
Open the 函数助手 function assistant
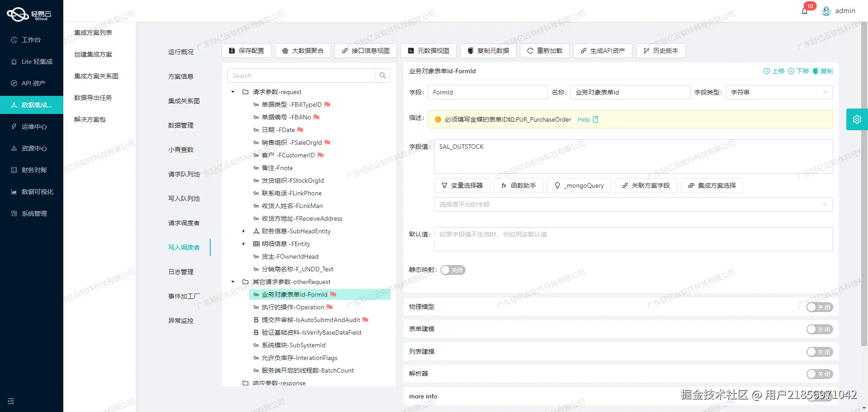point(519,185)
